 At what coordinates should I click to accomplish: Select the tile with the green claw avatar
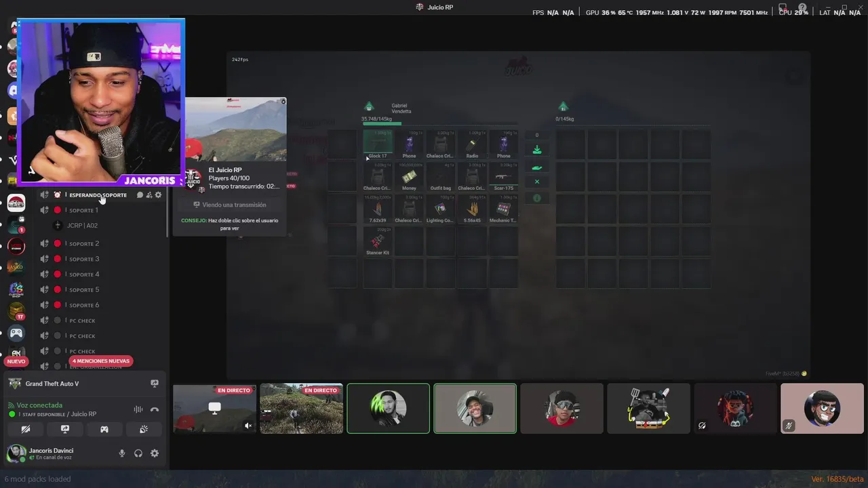(389, 409)
